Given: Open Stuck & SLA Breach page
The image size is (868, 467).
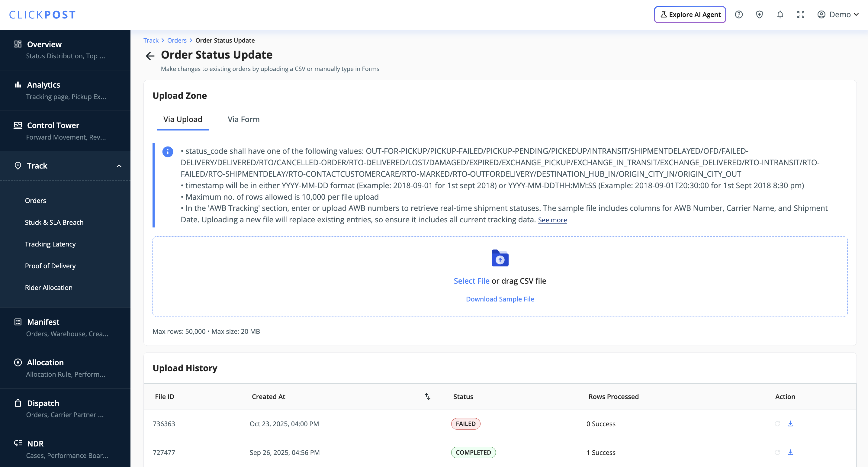Looking at the screenshot, I should (x=54, y=222).
